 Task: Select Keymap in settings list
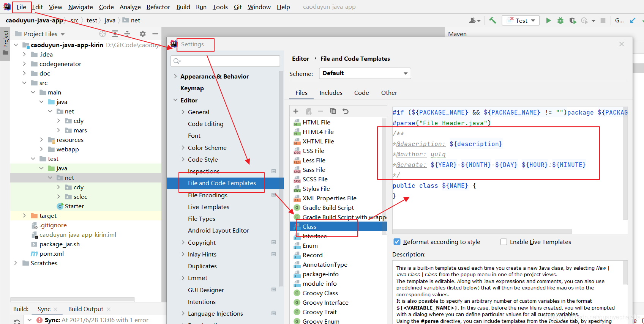pos(192,88)
